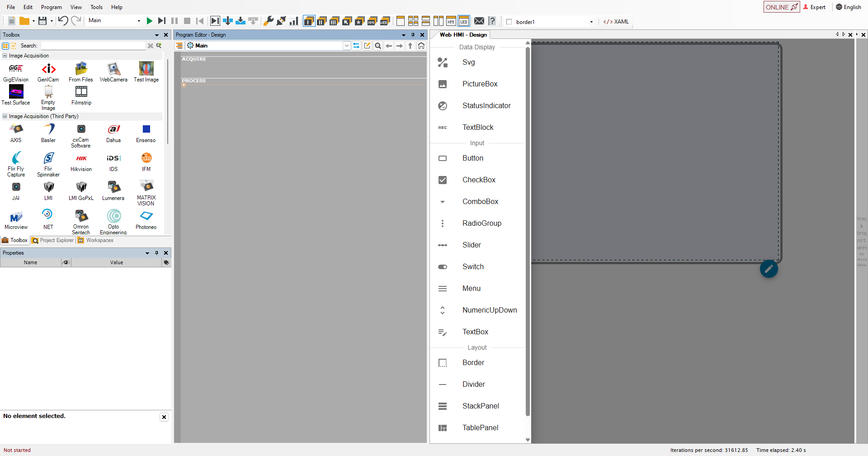
Task: Click the home icon in Program Editor
Action: point(421,46)
